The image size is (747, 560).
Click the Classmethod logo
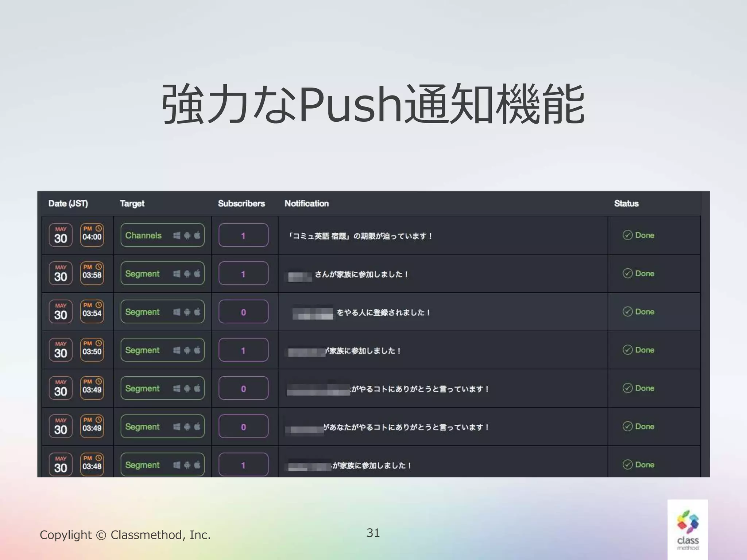click(688, 529)
